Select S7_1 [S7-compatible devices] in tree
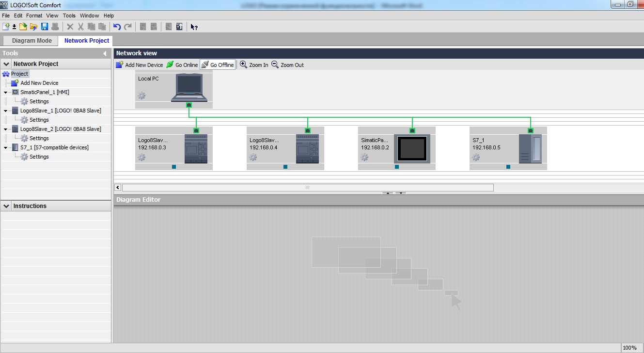The height and width of the screenshot is (353, 644). [x=54, y=147]
